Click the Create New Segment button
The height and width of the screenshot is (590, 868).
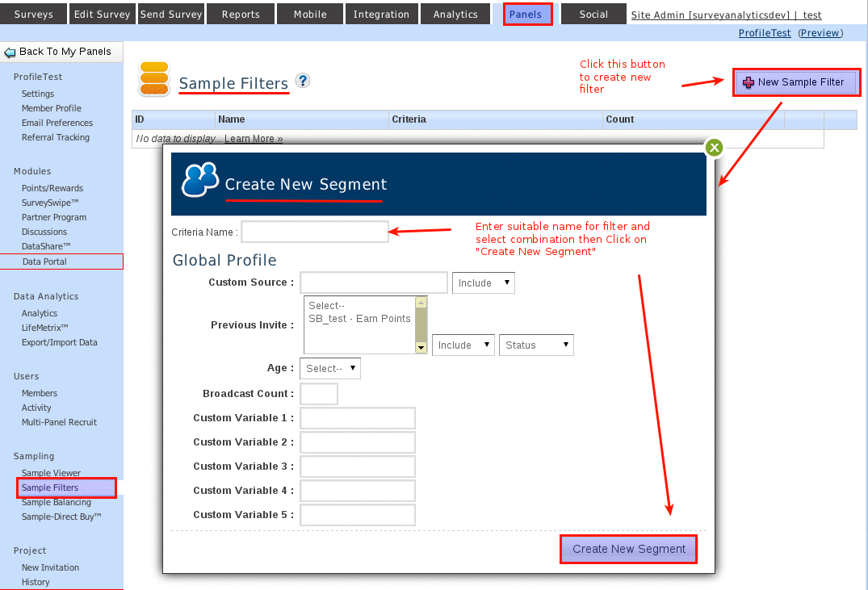[628, 549]
